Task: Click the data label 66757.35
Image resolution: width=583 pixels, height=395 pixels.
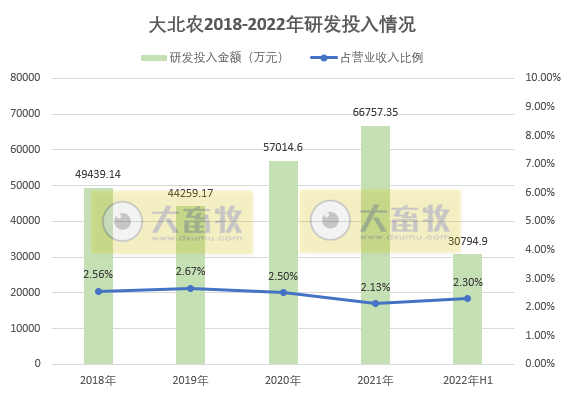Action: [375, 112]
